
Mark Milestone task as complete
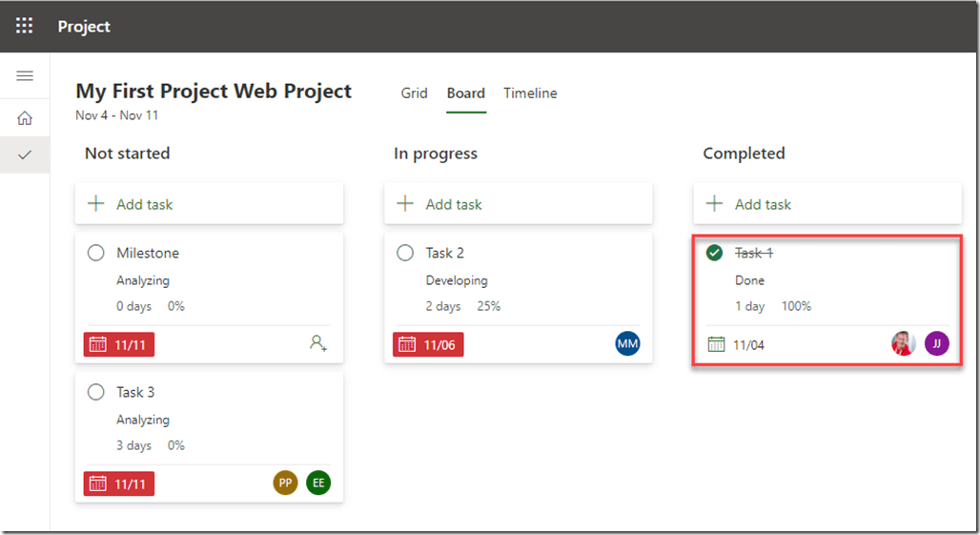(x=95, y=253)
